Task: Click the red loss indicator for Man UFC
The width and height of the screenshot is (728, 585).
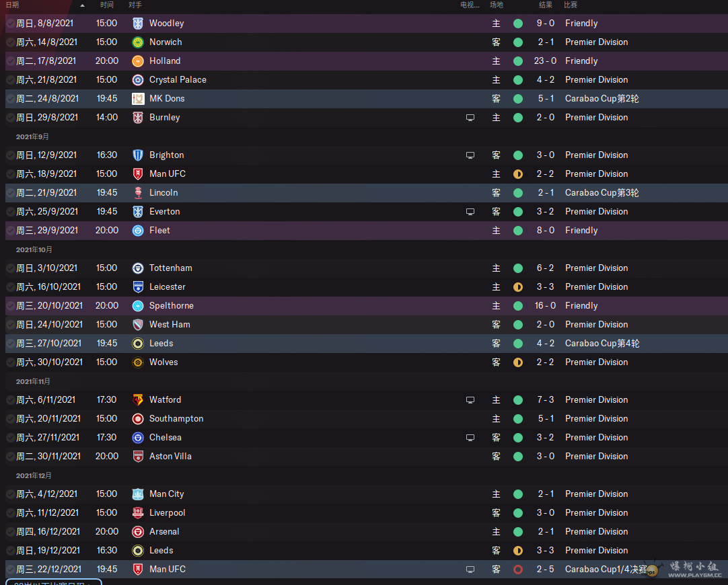Action: coord(518,570)
